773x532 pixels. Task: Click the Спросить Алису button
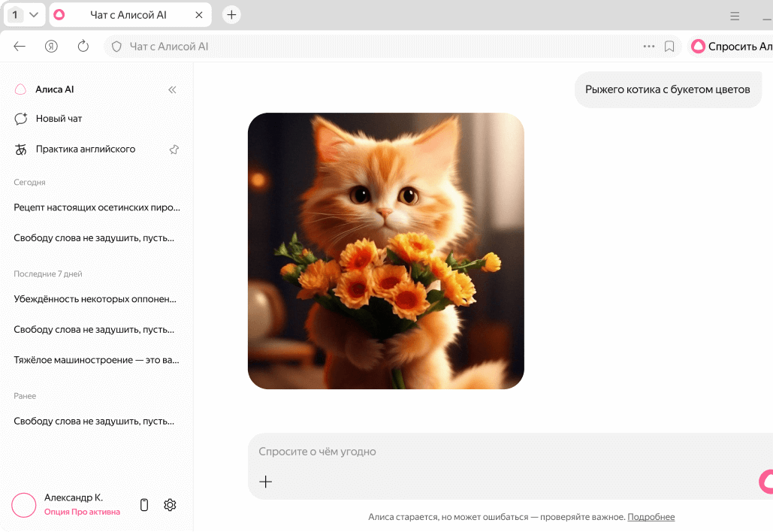731,47
